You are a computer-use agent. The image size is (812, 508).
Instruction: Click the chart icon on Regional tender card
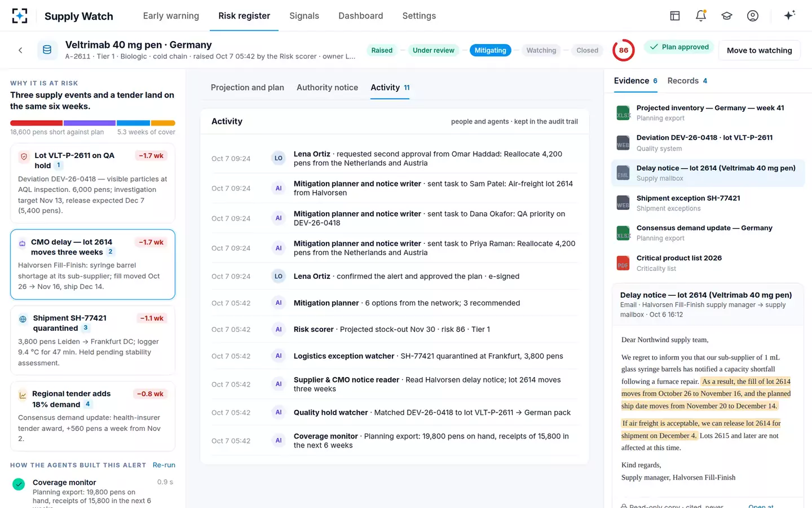click(x=23, y=395)
